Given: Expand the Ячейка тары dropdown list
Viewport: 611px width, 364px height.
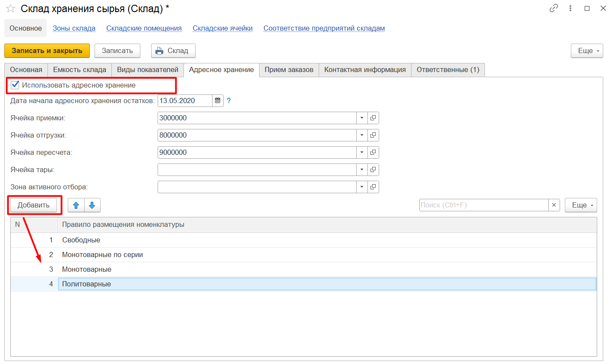Looking at the screenshot, I should point(362,169).
